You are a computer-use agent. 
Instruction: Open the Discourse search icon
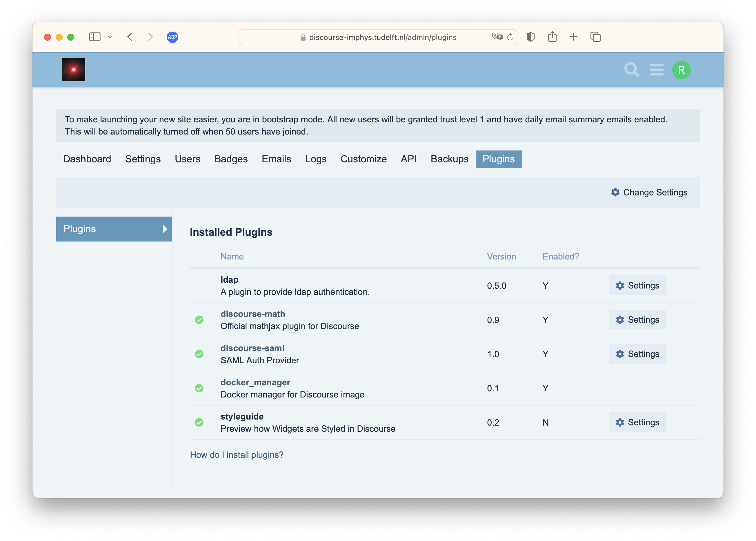(631, 70)
